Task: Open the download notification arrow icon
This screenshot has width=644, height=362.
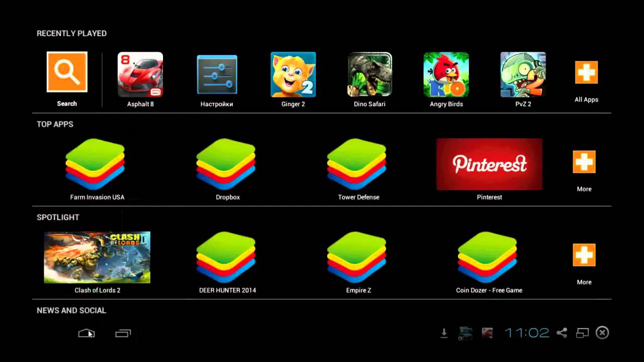Action: pos(444,333)
